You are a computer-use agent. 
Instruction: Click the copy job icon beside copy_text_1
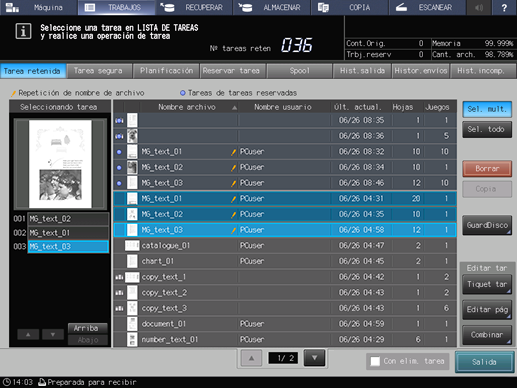click(x=119, y=277)
